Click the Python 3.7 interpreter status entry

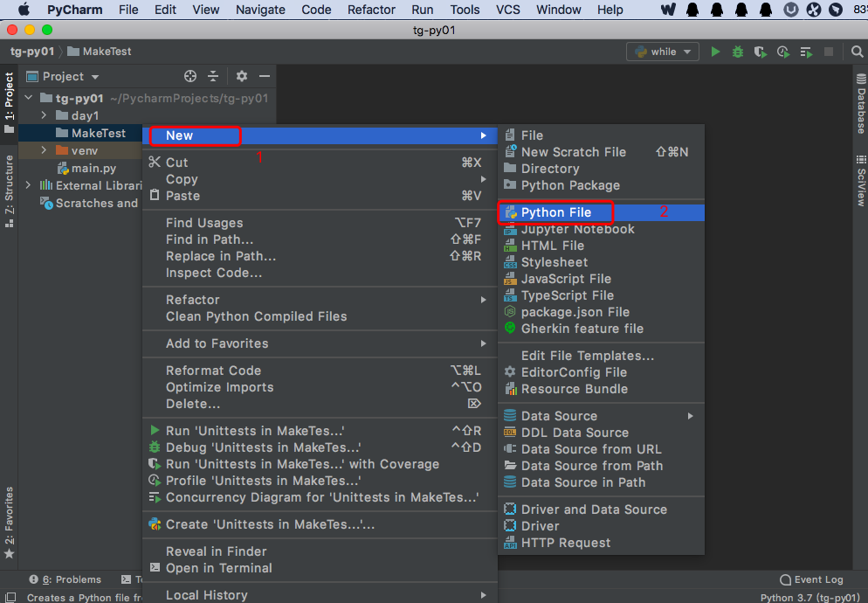[810, 598]
